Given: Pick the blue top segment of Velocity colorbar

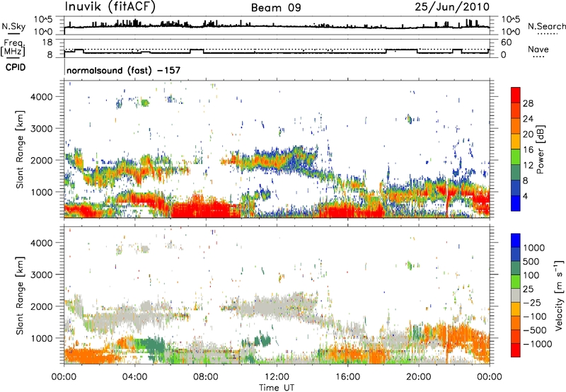Looking at the screenshot, I should (x=516, y=241).
